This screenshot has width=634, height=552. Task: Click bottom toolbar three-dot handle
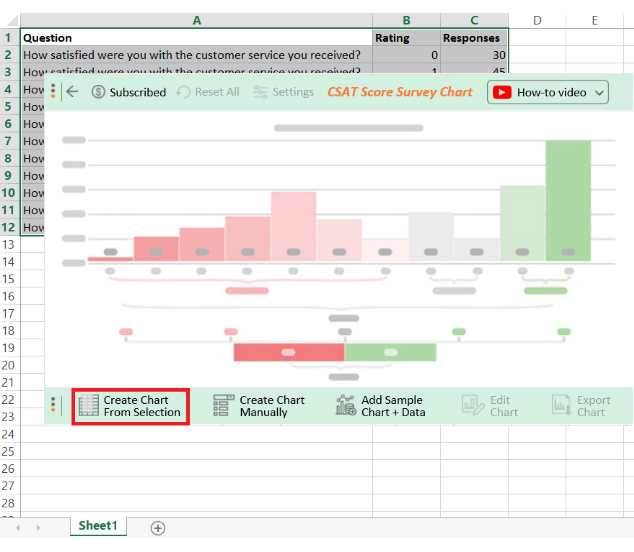53,405
